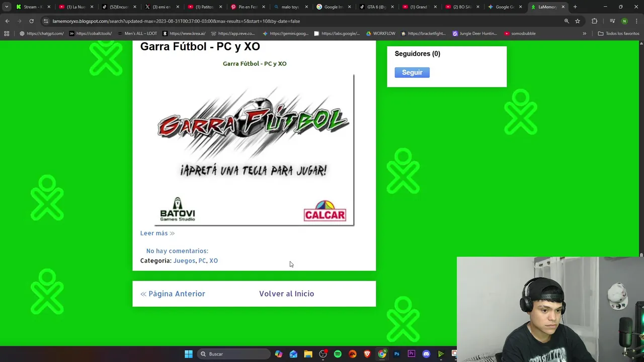This screenshot has width=644, height=362.
Task: Open Brave browser from the taskbar
Action: 367,354
